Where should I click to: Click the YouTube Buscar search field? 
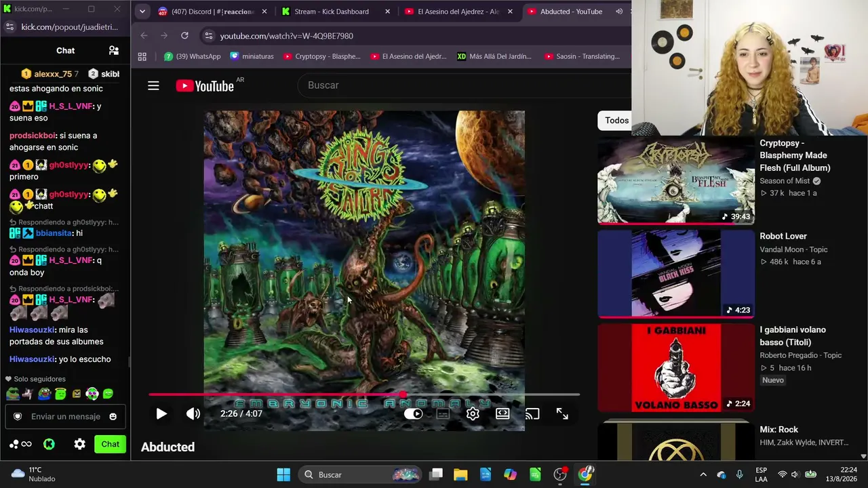464,85
